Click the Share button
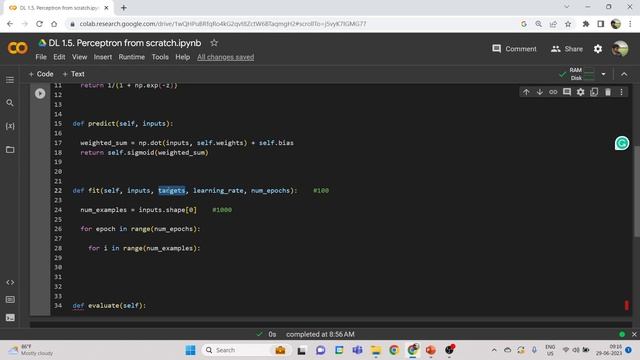Screen dimensions: 640x360 pyautogui.click(x=567, y=49)
